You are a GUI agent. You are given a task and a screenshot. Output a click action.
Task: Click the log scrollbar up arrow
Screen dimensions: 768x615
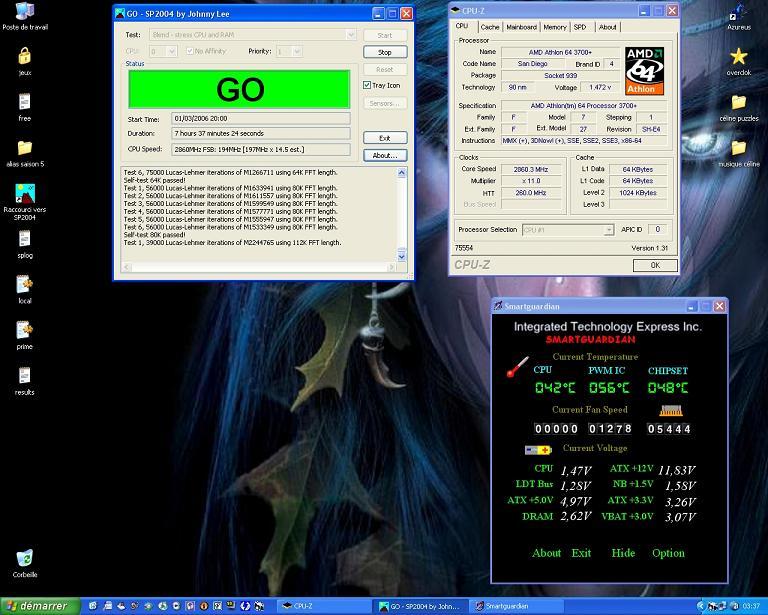pos(402,172)
